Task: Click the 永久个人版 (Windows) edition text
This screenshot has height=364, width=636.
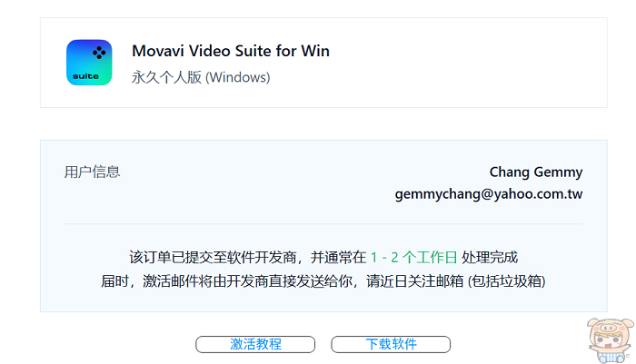Action: [201, 77]
